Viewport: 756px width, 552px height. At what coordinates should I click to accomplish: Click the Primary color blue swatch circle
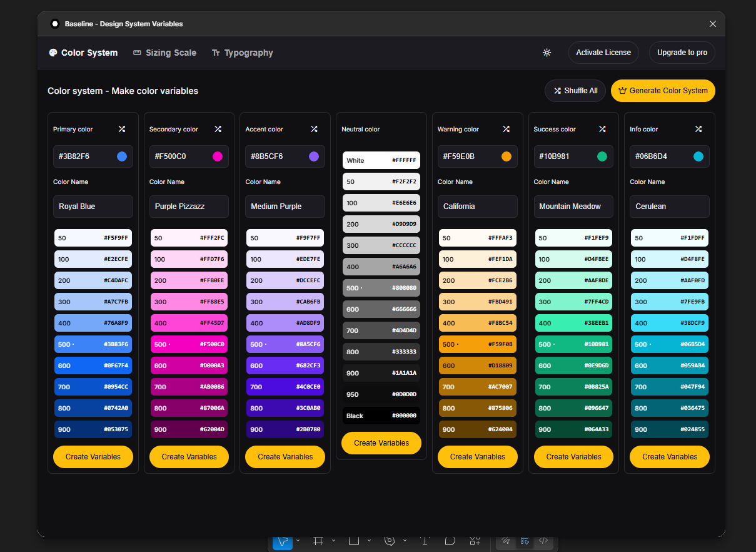coord(122,156)
